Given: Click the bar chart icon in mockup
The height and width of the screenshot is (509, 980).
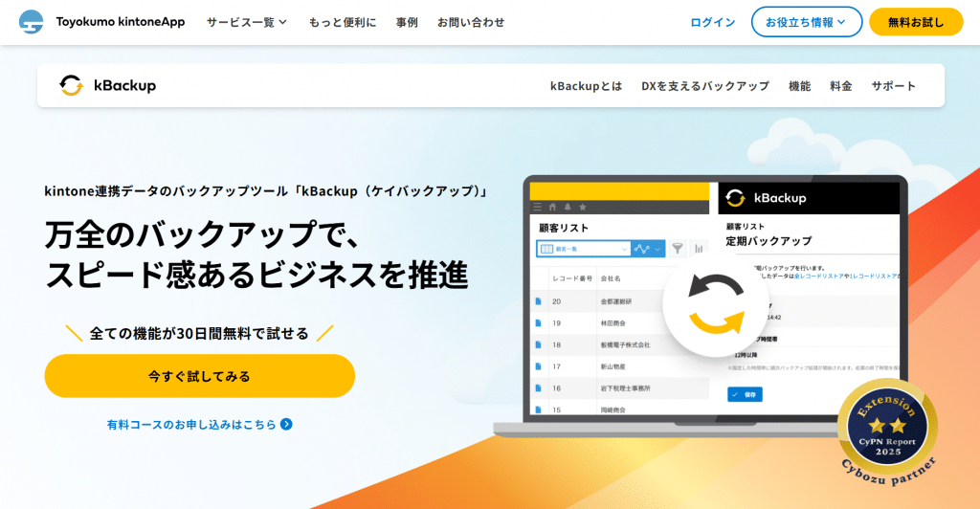Looking at the screenshot, I should (699, 249).
